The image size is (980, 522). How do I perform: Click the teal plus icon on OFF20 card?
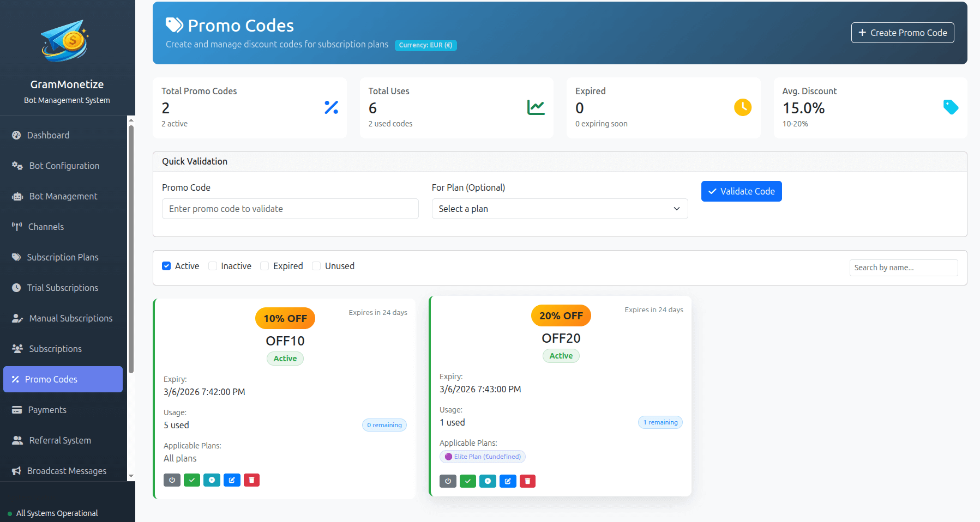pyautogui.click(x=488, y=481)
